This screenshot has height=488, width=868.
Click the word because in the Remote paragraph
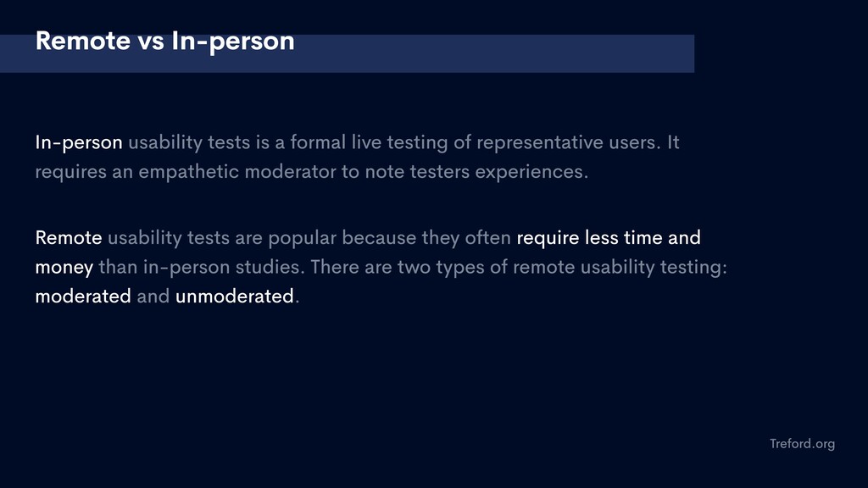(x=379, y=238)
